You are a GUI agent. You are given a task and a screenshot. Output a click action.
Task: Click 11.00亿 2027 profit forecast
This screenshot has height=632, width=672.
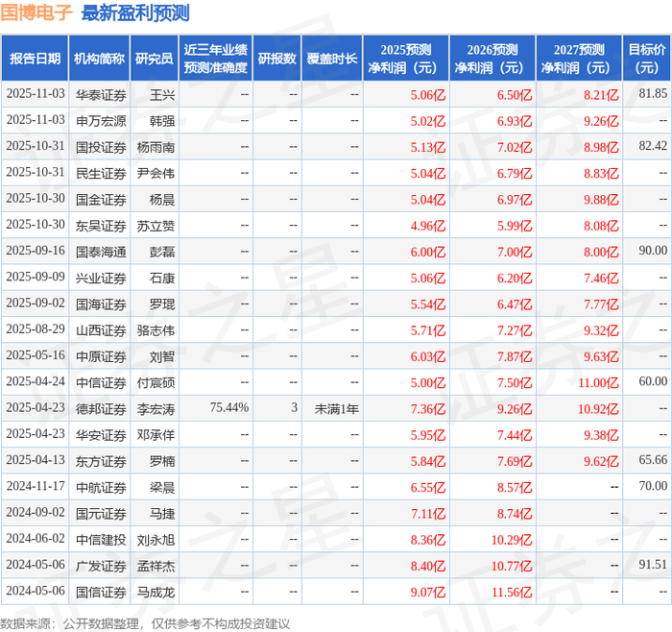598,382
